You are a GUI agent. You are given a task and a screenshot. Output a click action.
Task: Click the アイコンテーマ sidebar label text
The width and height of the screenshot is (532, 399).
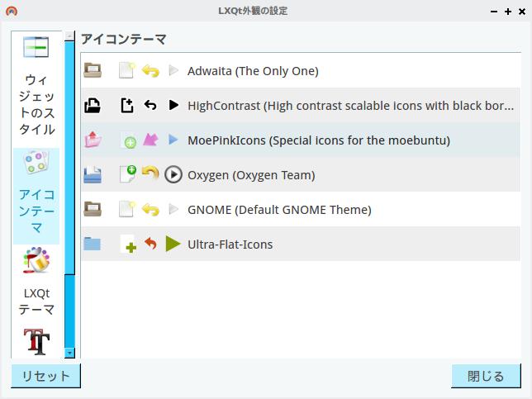(36, 211)
